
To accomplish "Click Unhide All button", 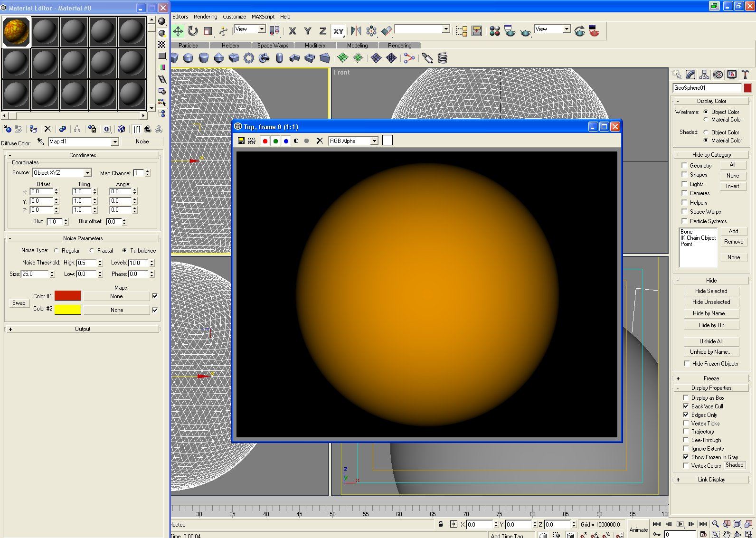I will (x=711, y=341).
